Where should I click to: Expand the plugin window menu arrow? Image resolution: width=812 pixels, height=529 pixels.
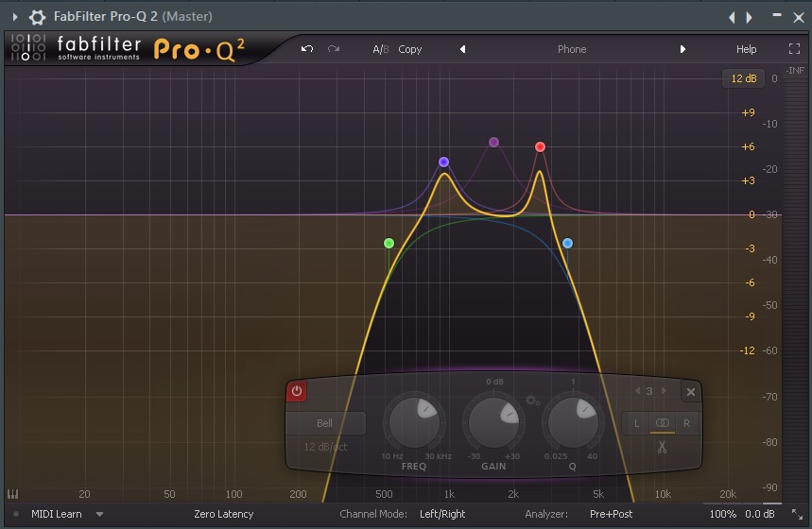[x=15, y=17]
